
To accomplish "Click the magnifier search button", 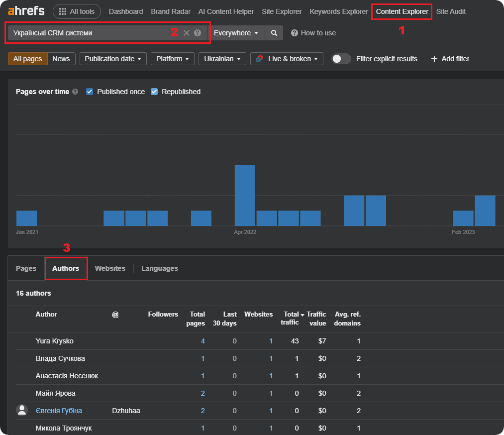I will click(274, 33).
